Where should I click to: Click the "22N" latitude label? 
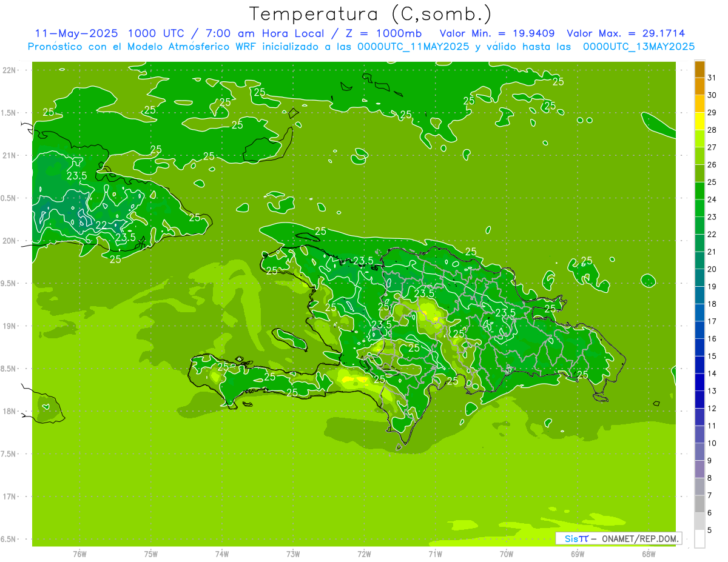coord(10,70)
